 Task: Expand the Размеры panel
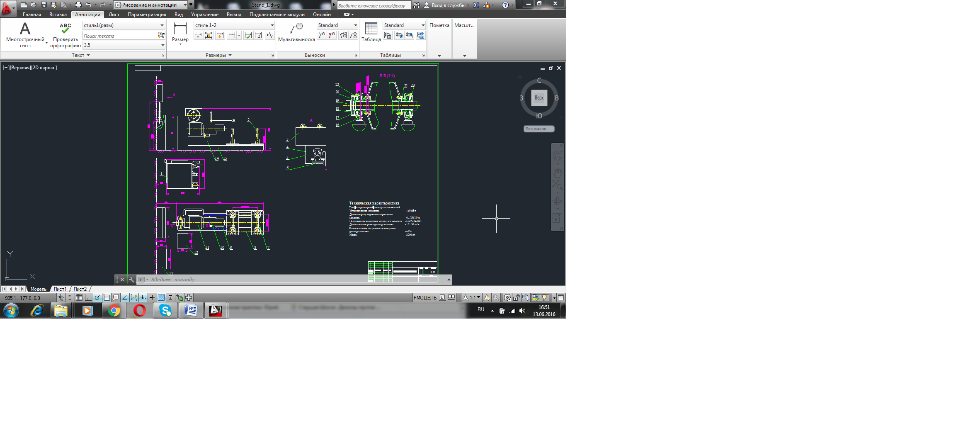pos(218,55)
